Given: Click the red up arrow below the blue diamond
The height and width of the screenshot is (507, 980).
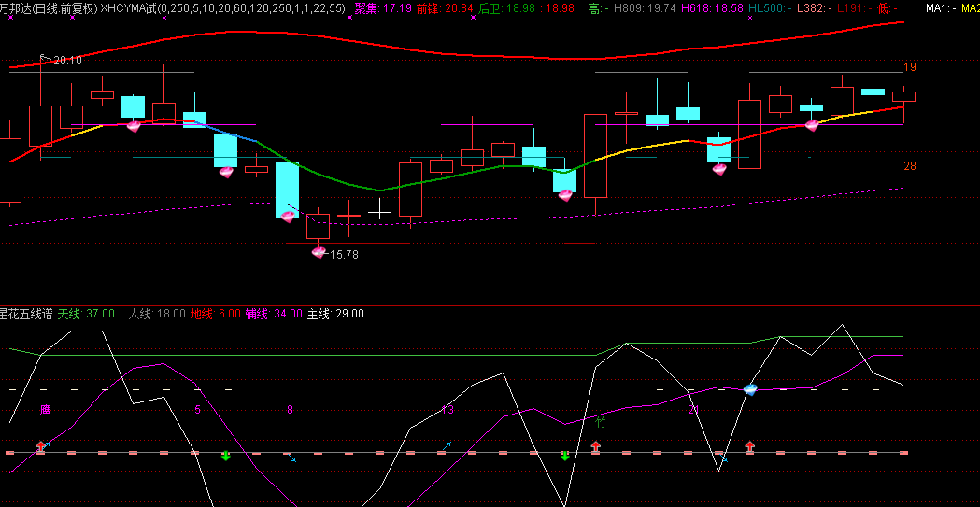Looking at the screenshot, I should coord(750,446).
